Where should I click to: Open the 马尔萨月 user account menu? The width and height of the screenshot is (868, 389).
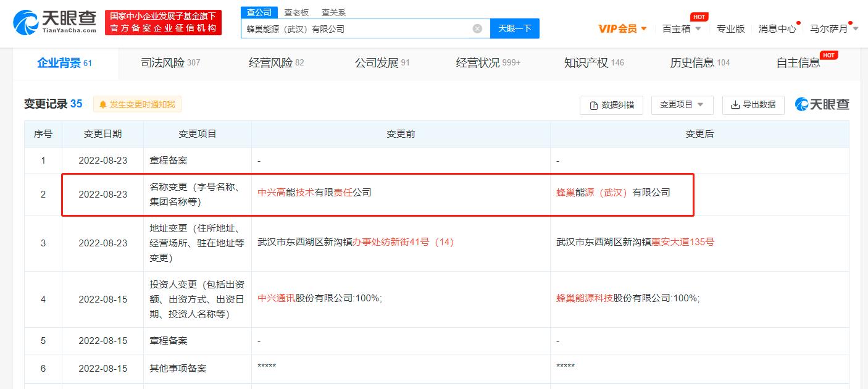(x=834, y=28)
